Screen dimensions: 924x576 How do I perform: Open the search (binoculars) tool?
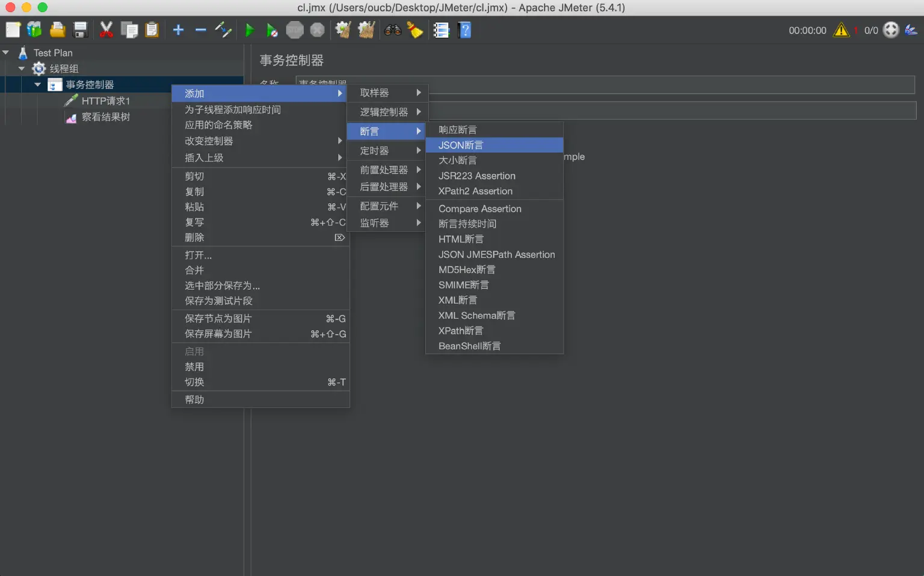click(x=393, y=29)
